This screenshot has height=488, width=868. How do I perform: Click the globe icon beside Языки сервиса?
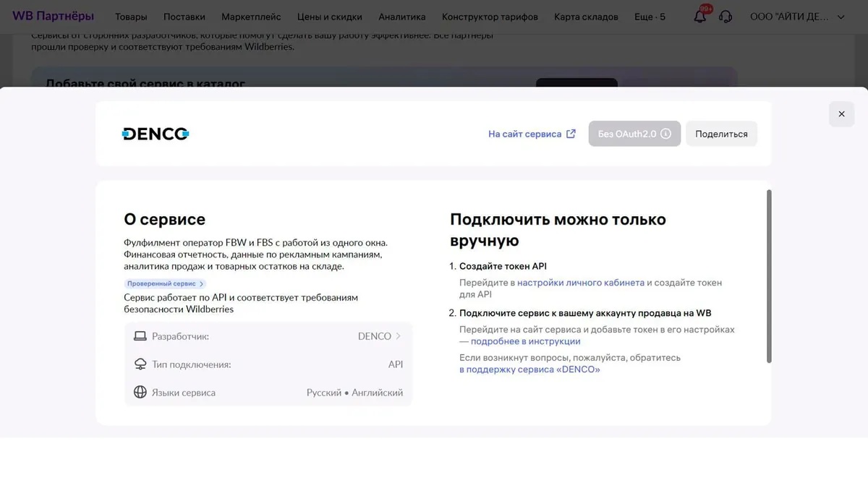[140, 393]
